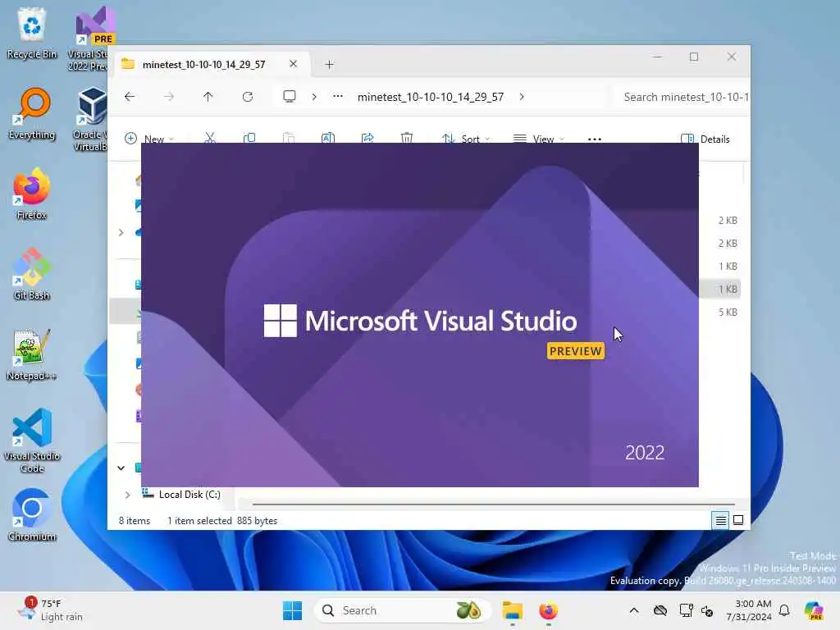Show hidden system tray icons
840x630 pixels.
coord(634,610)
